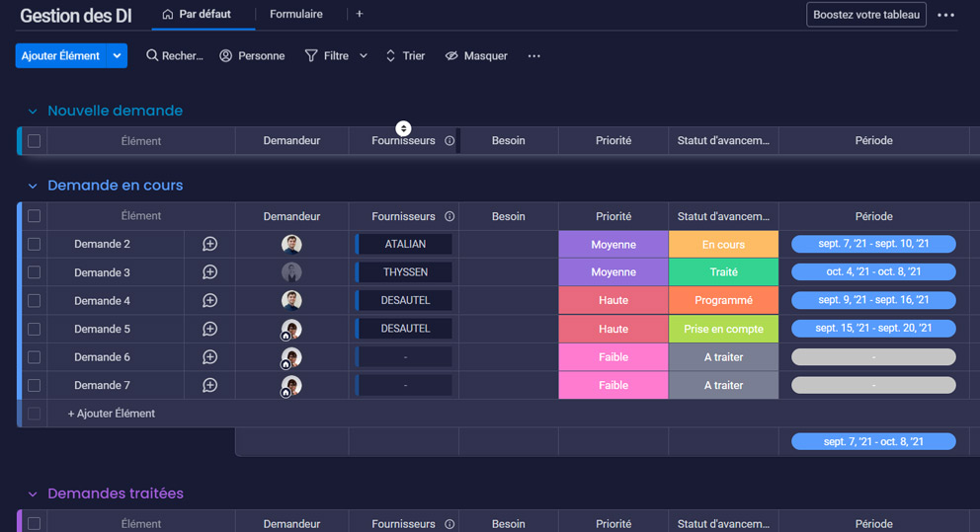This screenshot has height=532, width=980.
Task: Click Fournisseurs info icon in Demandes traitées
Action: (449, 524)
